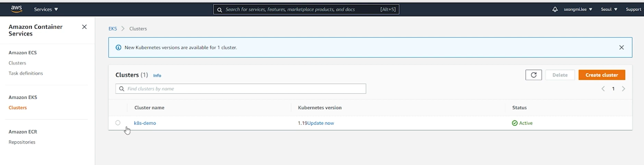Select the k8s-demo cluster radio button
644x165 pixels.
tap(118, 123)
